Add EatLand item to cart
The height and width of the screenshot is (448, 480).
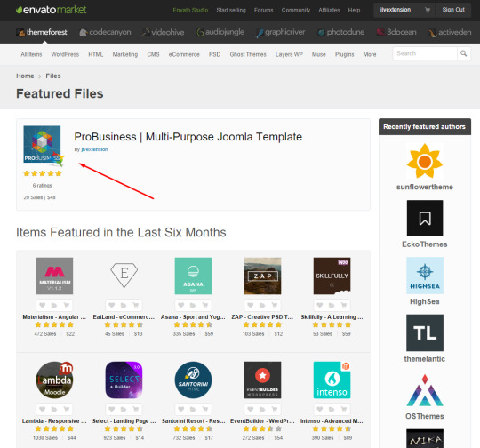136,305
